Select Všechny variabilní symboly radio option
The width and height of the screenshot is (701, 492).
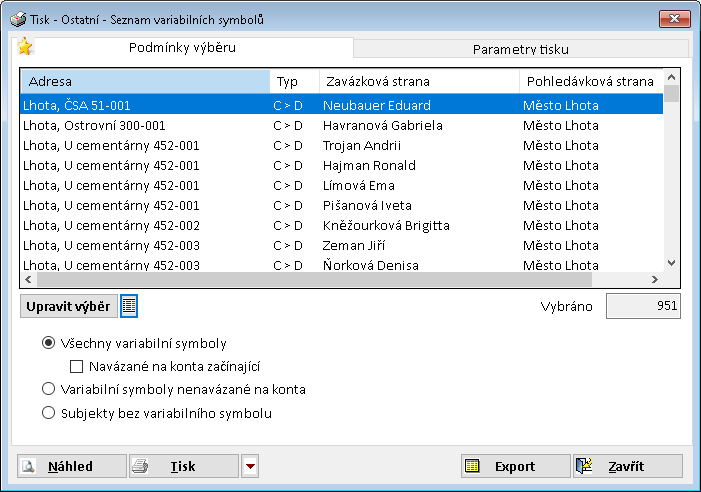pyautogui.click(x=48, y=343)
